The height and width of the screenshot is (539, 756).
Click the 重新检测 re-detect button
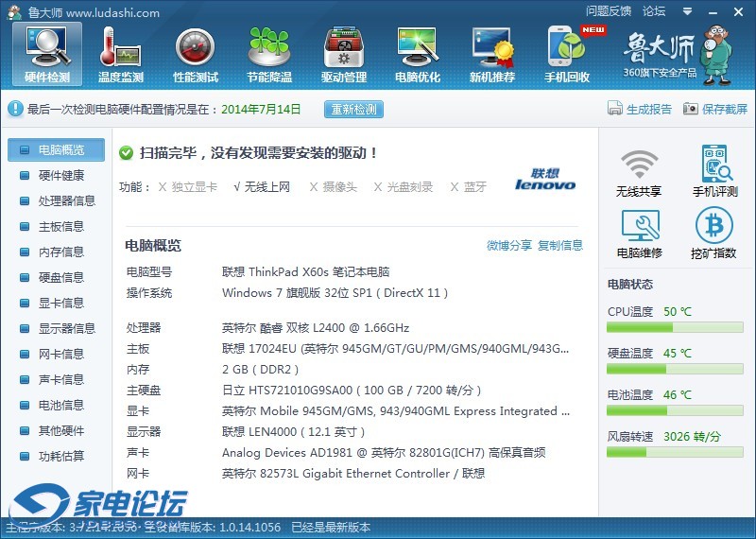click(353, 109)
